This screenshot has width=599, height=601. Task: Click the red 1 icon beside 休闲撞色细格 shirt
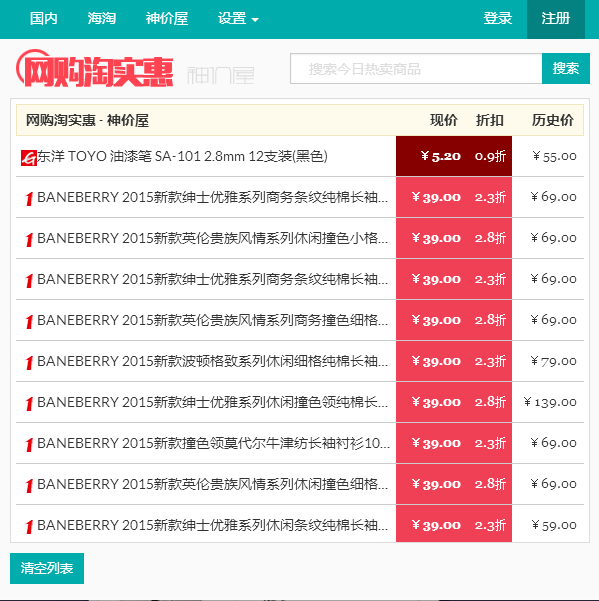click(x=29, y=486)
